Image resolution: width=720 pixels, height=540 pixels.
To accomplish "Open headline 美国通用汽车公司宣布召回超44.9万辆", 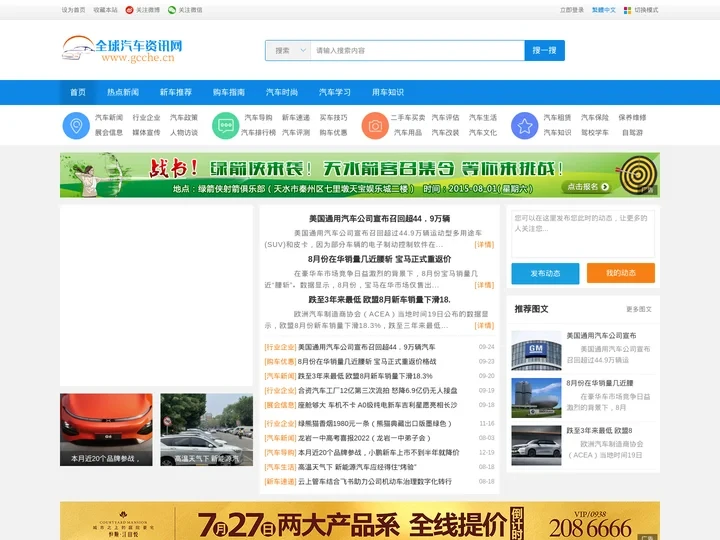I will pyautogui.click(x=379, y=219).
